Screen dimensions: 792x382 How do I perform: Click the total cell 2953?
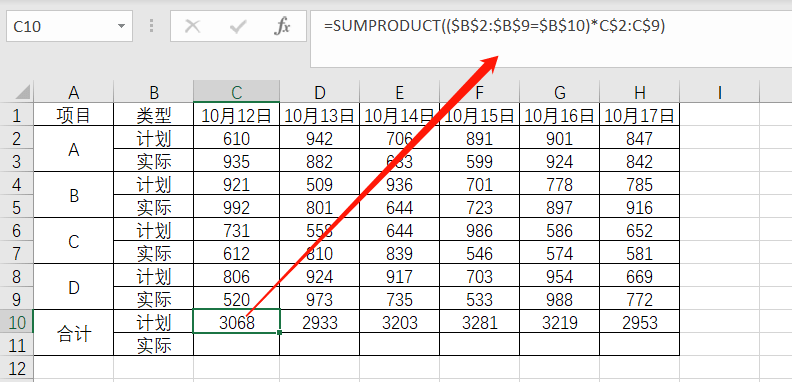[639, 322]
